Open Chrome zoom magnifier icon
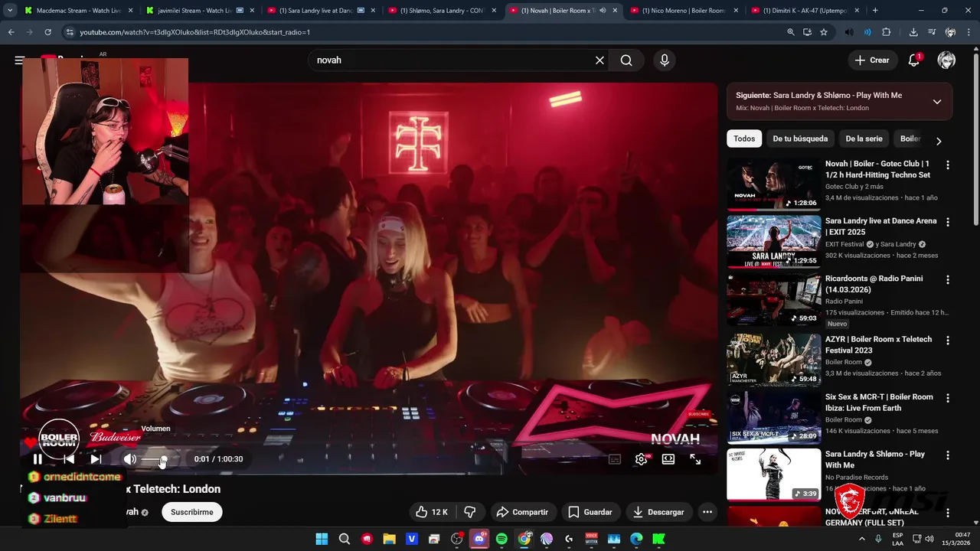Screen dimensions: 980x551 click(791, 32)
